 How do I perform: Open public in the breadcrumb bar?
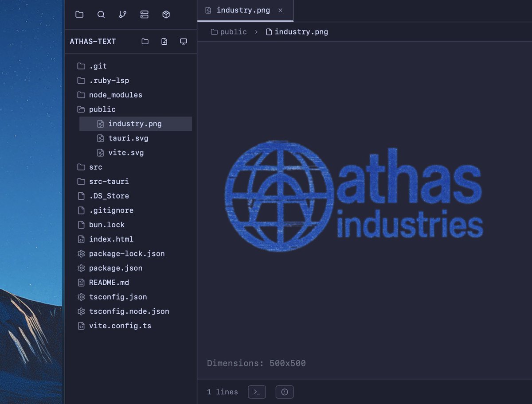pos(232,31)
